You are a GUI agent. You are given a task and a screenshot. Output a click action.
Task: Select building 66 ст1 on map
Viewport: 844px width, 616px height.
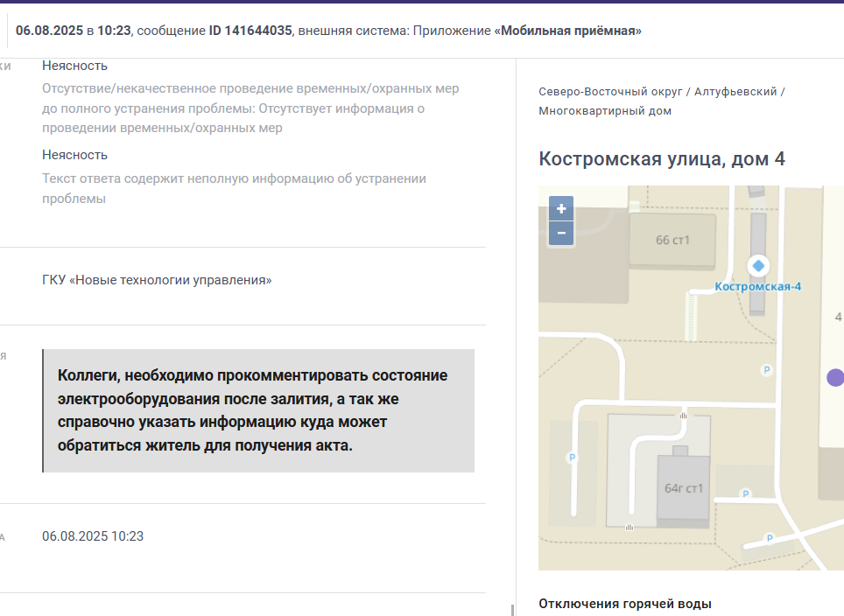pos(672,240)
